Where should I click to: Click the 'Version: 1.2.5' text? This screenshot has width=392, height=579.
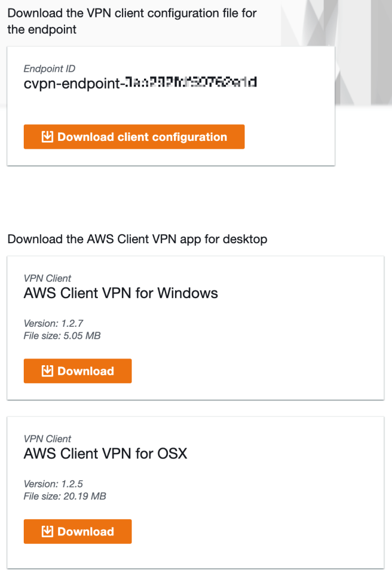pos(54,485)
